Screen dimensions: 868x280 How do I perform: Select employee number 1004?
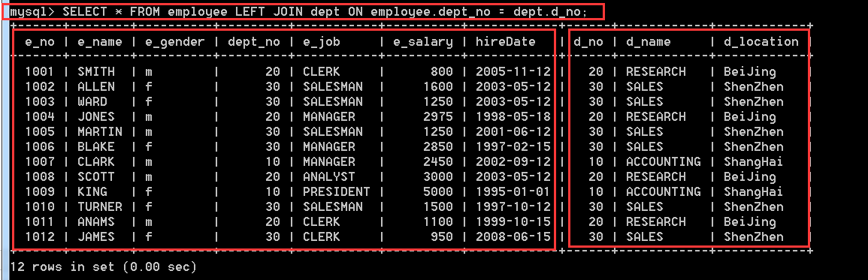click(40, 116)
